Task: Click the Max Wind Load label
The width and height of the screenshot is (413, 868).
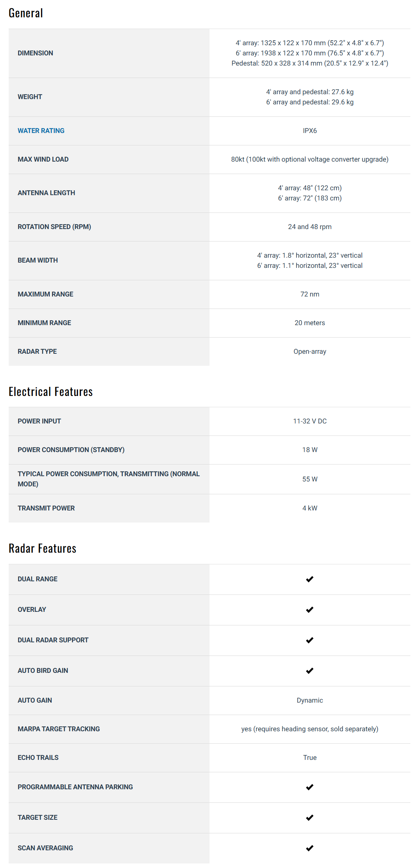Action: pyautogui.click(x=43, y=159)
